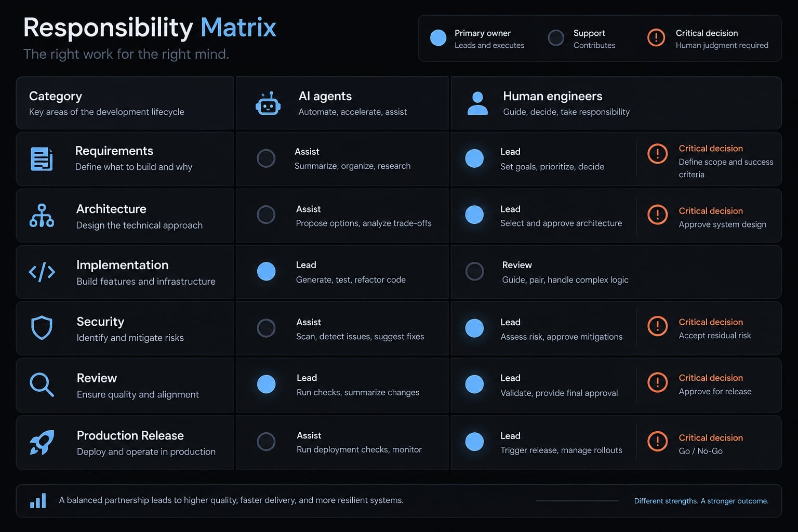Click 'The right work for the right mind.' subtitle

[x=126, y=54]
